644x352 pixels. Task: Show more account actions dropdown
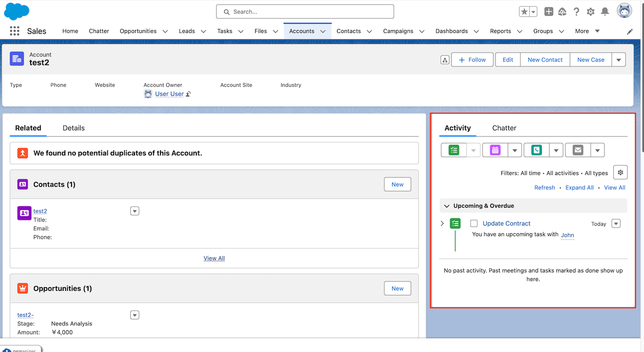[x=619, y=60]
